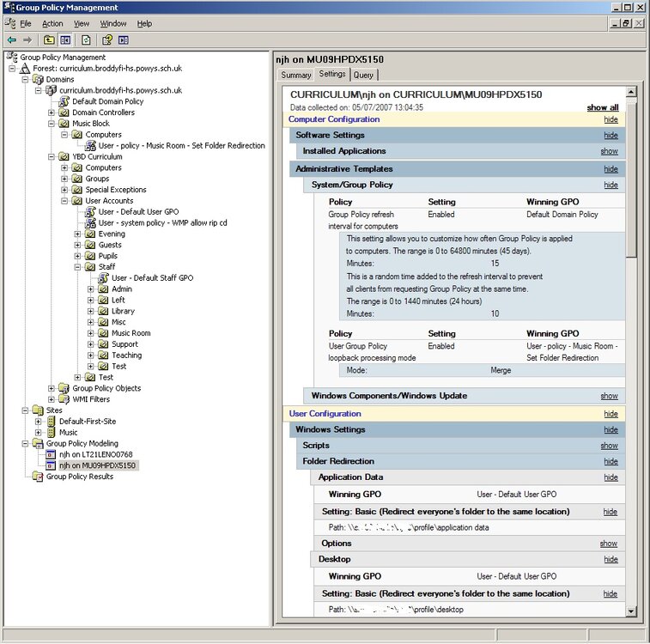The width and height of the screenshot is (650, 644).
Task: Click the Refresh toolbar icon
Action: click(x=86, y=40)
